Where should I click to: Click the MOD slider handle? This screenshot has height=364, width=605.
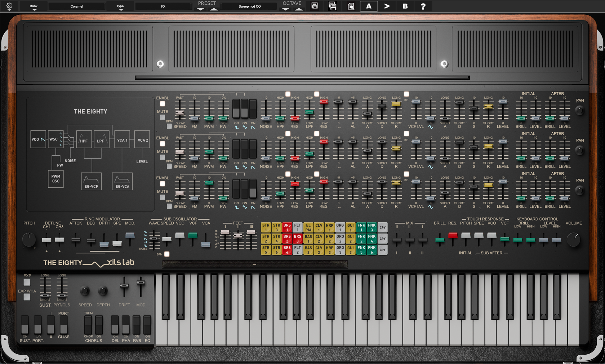[141, 282]
